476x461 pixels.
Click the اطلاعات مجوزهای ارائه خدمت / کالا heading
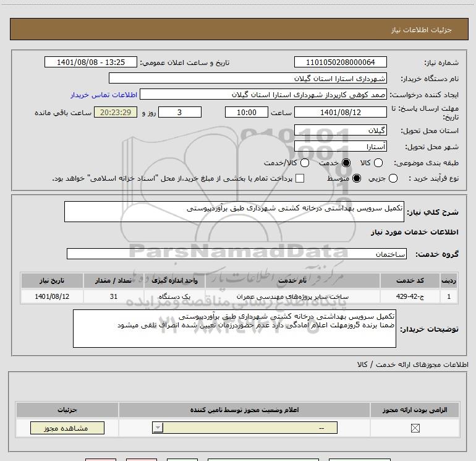click(413, 364)
